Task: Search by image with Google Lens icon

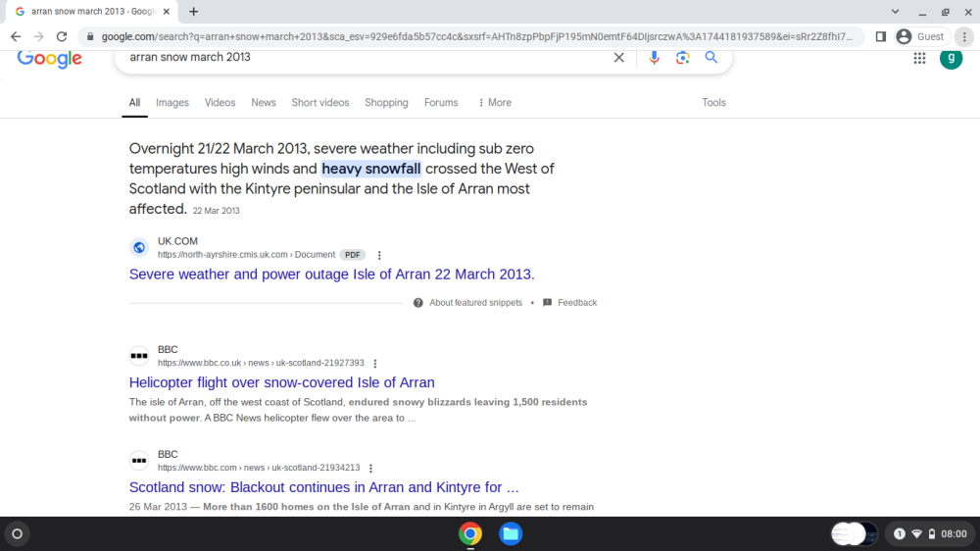Action: pyautogui.click(x=682, y=58)
